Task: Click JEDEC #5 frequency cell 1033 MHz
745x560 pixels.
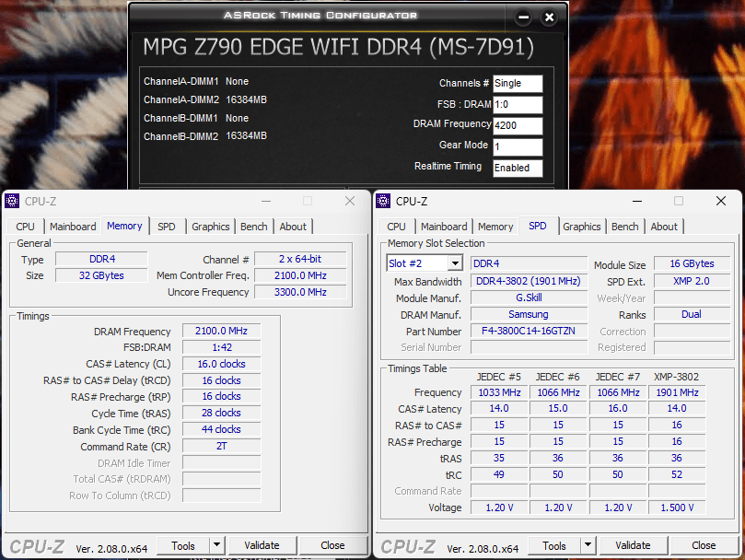Action: point(499,392)
